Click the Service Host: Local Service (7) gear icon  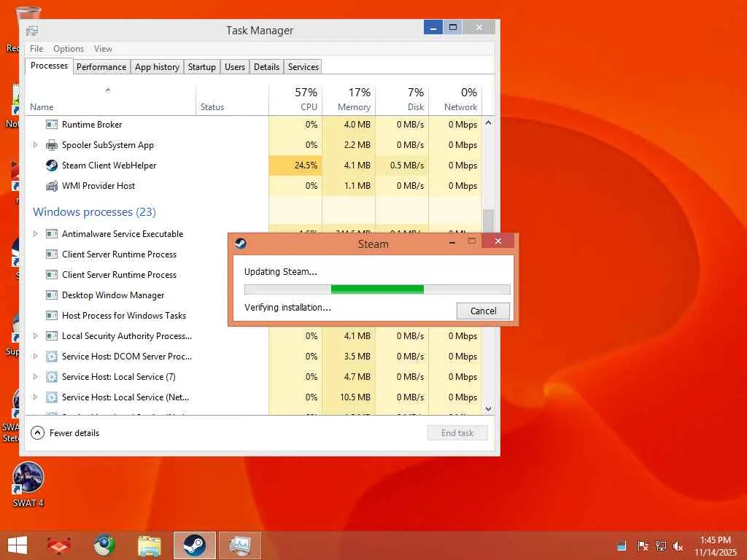point(52,377)
